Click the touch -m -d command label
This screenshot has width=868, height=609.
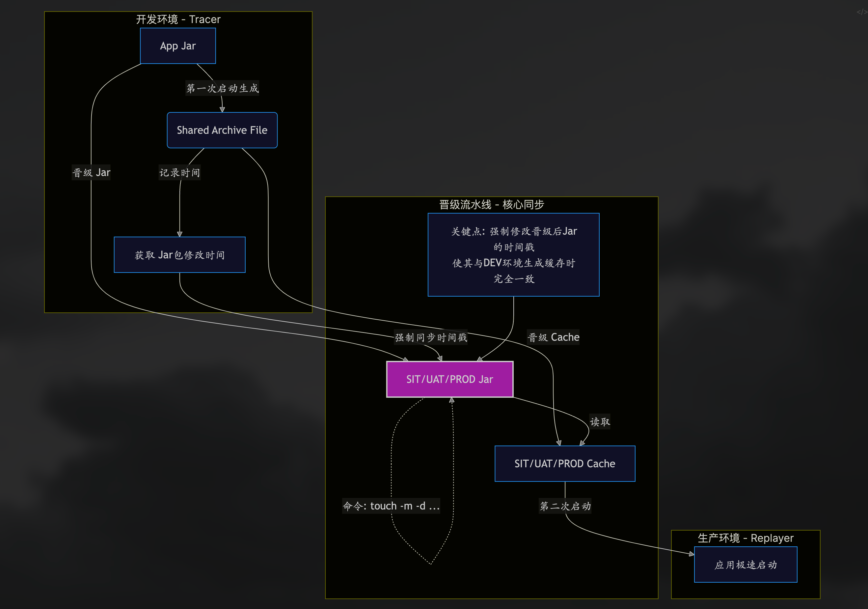point(391,506)
